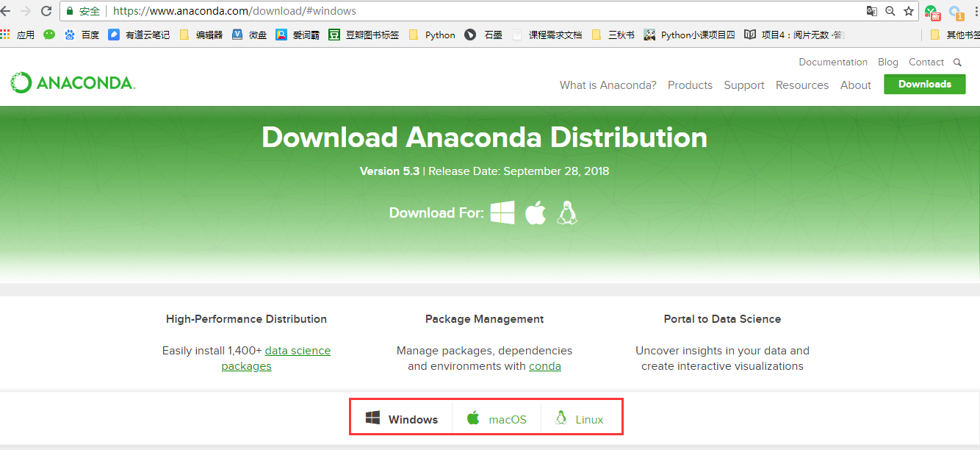Follow the data science packages link
The image size is (980, 450).
click(x=276, y=359)
